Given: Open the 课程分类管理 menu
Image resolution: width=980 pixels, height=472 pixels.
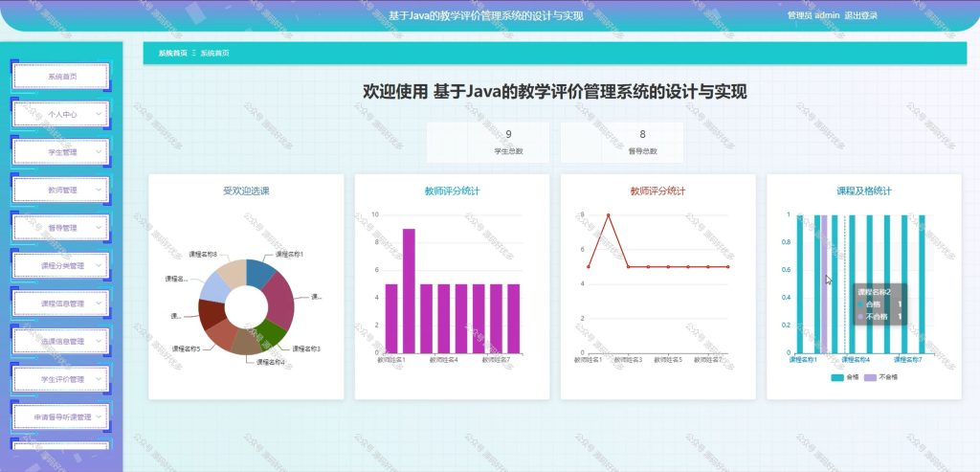Looking at the screenshot, I should click(x=61, y=266).
